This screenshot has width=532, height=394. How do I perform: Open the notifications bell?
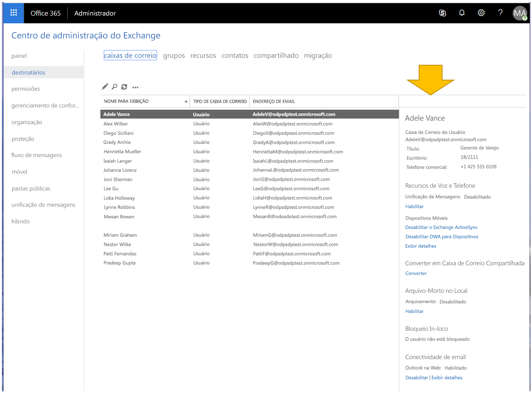462,13
